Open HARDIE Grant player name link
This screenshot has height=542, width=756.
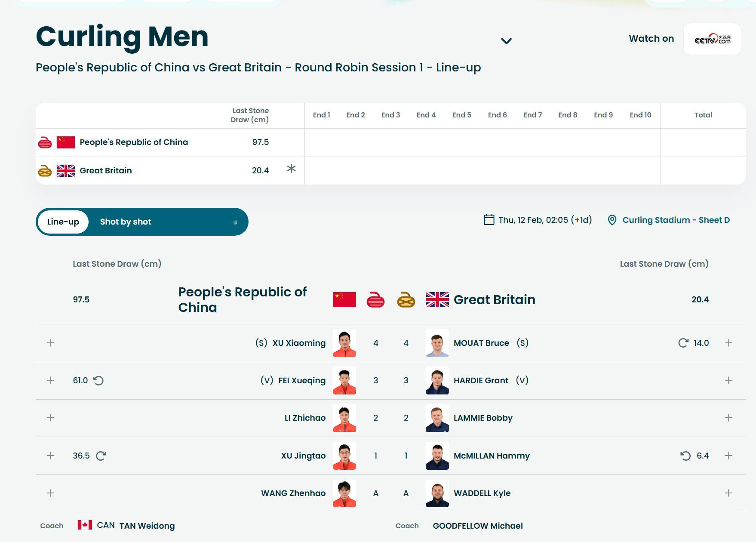(481, 380)
